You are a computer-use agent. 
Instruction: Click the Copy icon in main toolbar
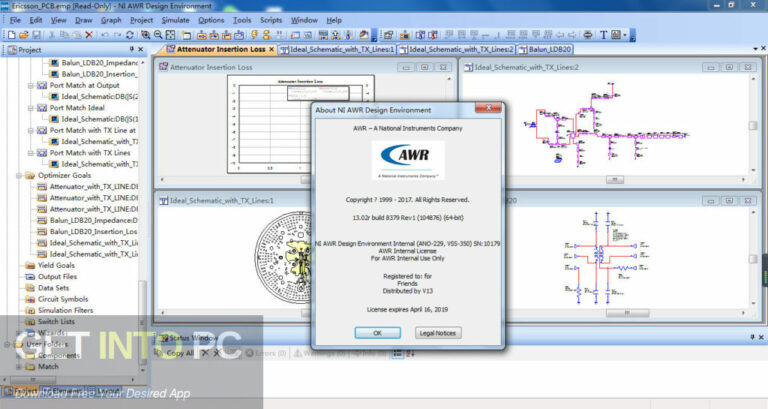64,35
